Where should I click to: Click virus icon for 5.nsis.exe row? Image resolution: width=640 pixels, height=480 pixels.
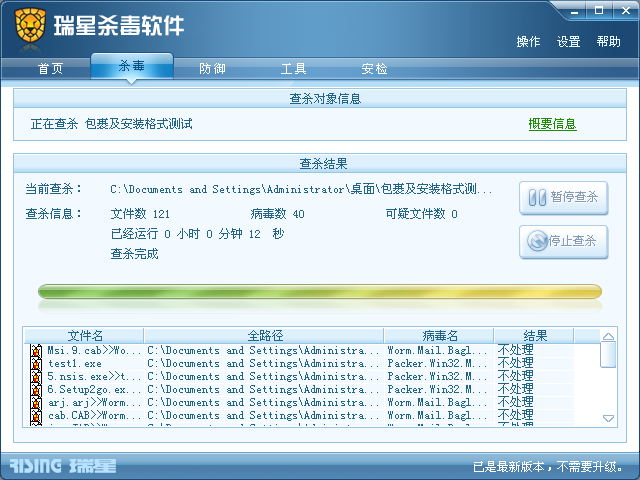[36, 377]
